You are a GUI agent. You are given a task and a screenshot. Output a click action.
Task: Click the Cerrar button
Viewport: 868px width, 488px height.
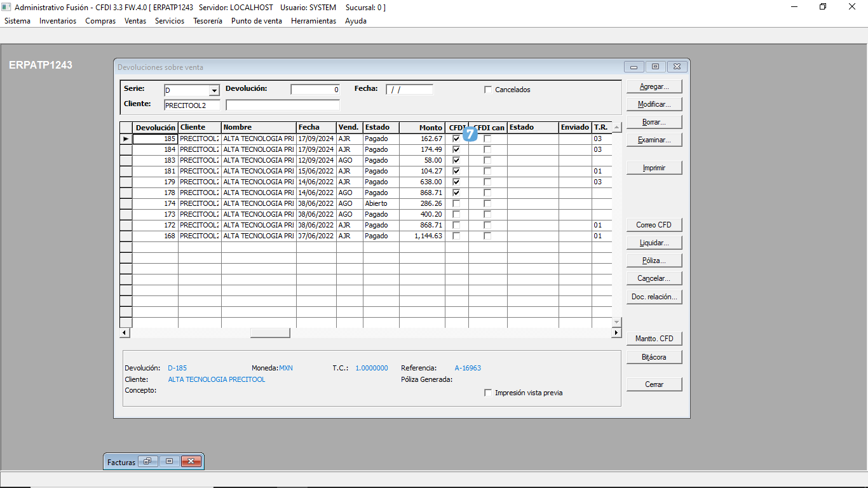click(654, 384)
